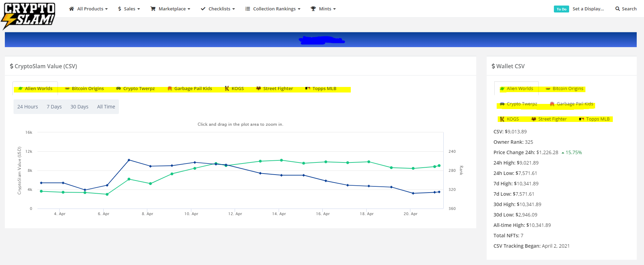Viewport: 644px width, 265px height.
Task: Click the Garbage Pail Kids icon in CSV chart tabs
Action: tap(170, 88)
